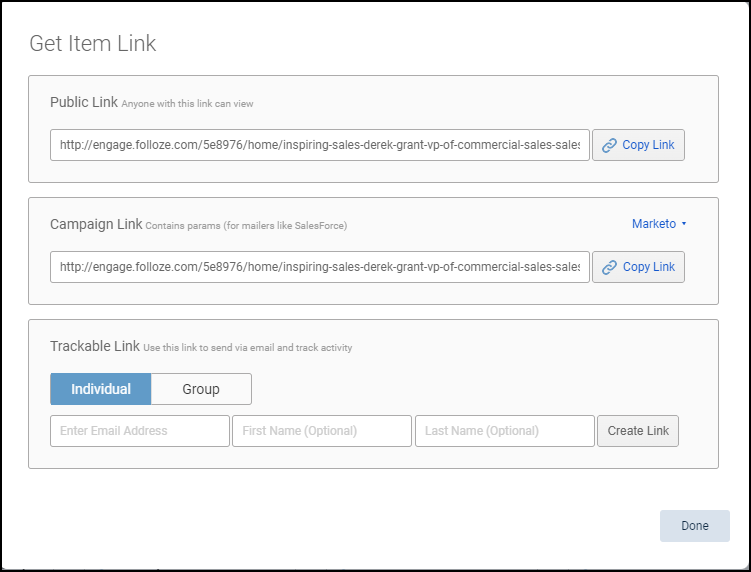Click the Campaign Link section heading

(96, 224)
